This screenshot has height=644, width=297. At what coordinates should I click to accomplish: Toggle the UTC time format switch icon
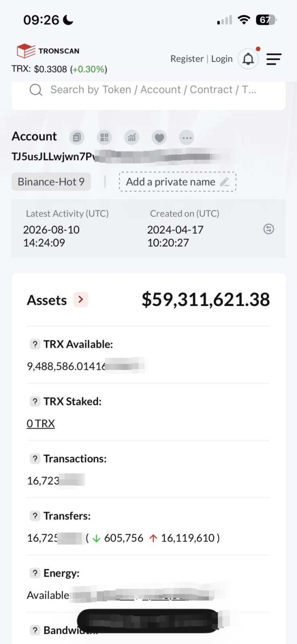tap(269, 229)
